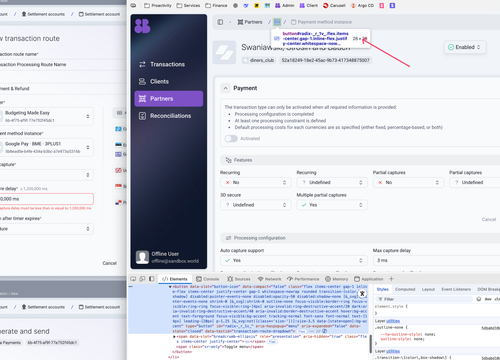
Task: Click the diners_club tag
Action: tap(258, 60)
